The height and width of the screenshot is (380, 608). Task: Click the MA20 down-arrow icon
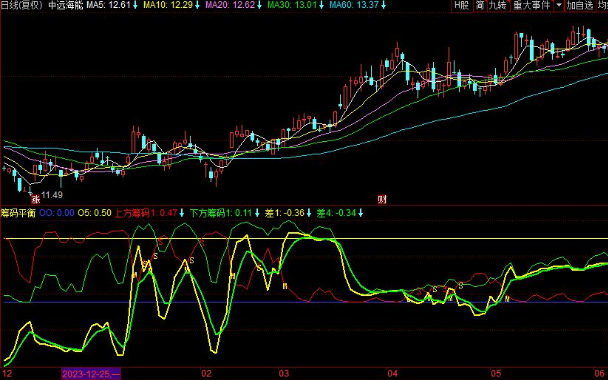(259, 5)
